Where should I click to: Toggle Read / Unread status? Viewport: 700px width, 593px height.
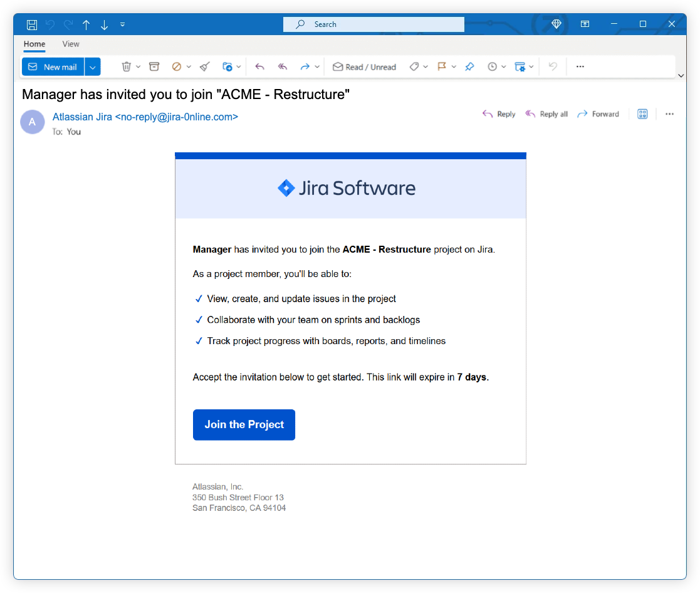364,67
